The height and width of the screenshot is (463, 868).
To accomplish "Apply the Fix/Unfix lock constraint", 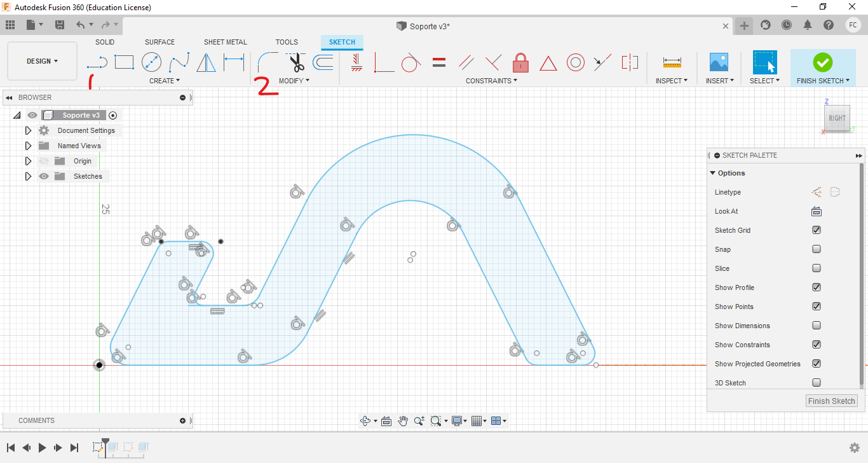I will tap(520, 62).
